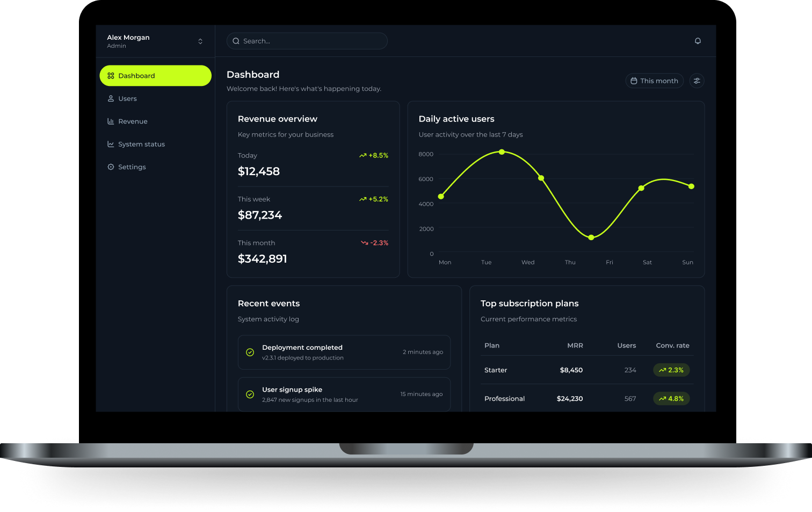Go to System status in sidebar
812x512 pixels.
[x=141, y=144]
